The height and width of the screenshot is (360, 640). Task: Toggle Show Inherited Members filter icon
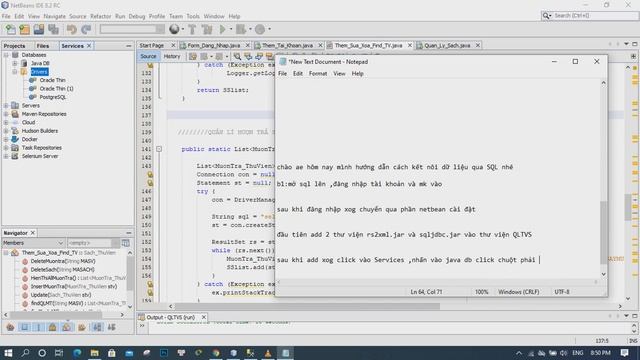coord(10,327)
